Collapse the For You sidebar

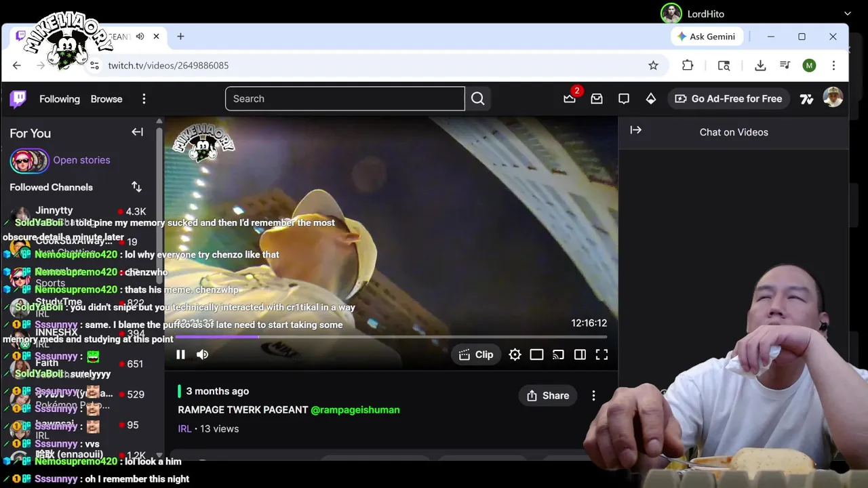point(138,132)
